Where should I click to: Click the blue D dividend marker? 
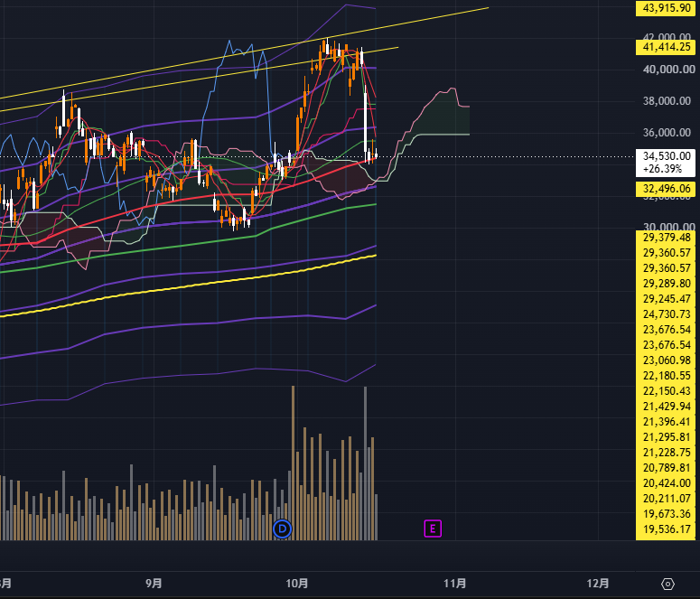282,529
